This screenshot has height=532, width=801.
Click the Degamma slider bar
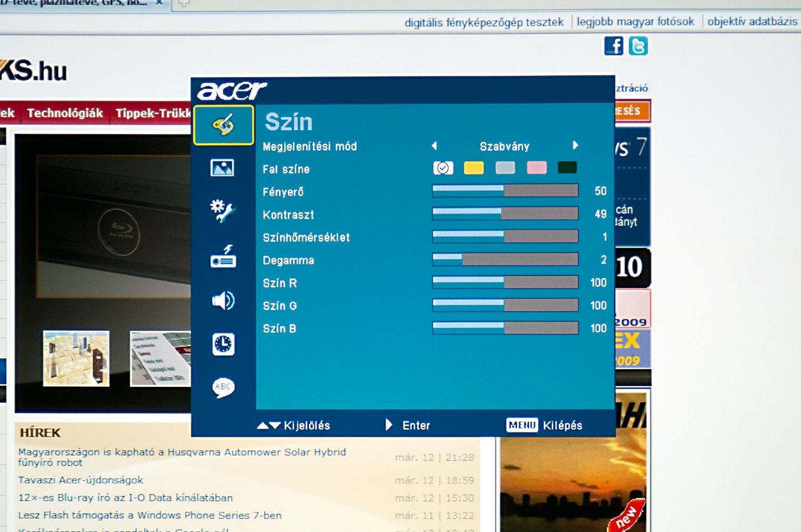pos(505,260)
